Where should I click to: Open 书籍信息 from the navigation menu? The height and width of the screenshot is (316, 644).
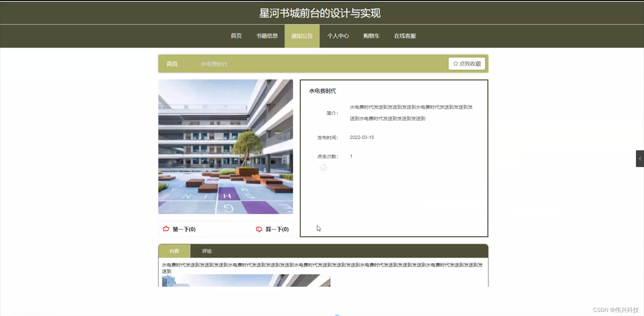[x=267, y=36]
